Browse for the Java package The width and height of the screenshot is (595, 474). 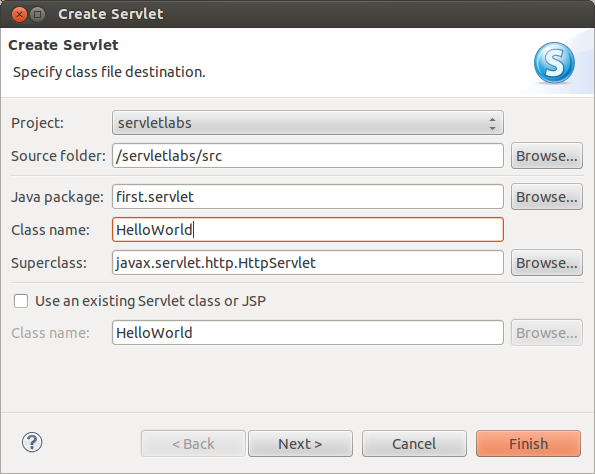(x=547, y=197)
